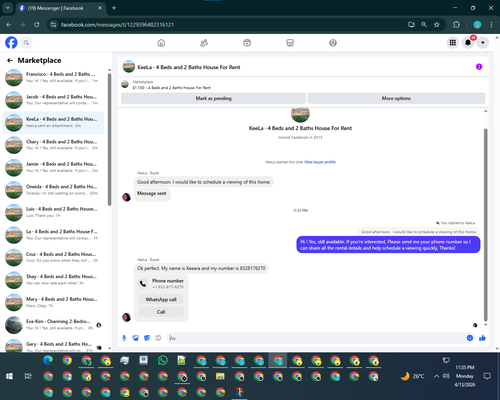Click the back arrow beside Marketplace
This screenshot has height=400, width=500.
click(x=10, y=60)
